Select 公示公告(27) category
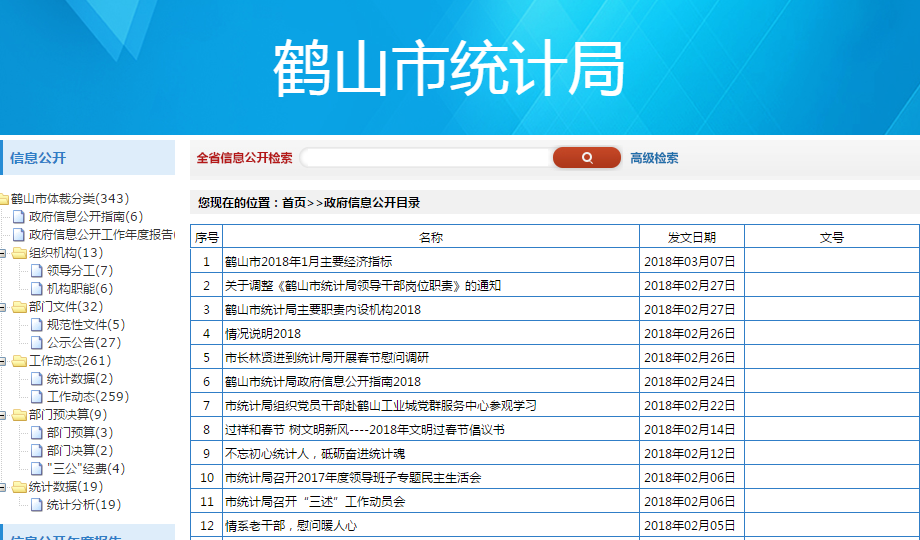This screenshot has height=540, width=920. tap(84, 343)
